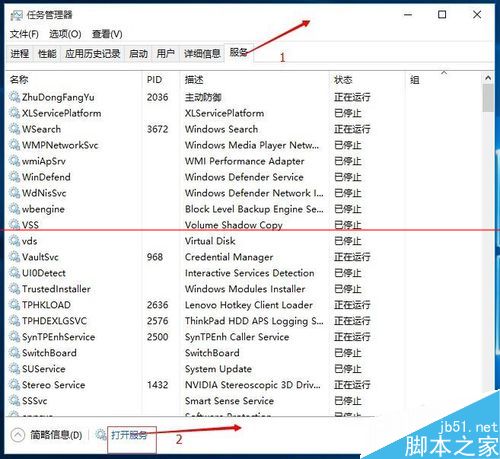Viewport: 500px width, 459px height.
Task: Click the UI0Detect service gear icon
Action: pos(14,273)
